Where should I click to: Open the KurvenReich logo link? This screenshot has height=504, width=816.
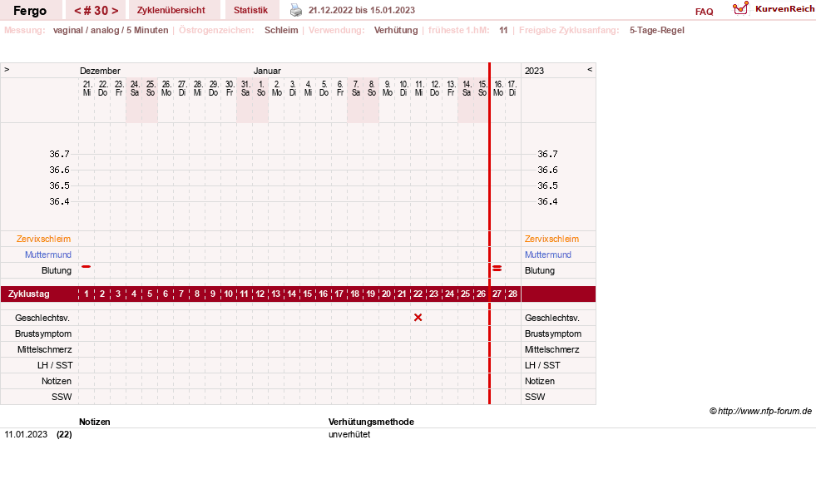774,9
